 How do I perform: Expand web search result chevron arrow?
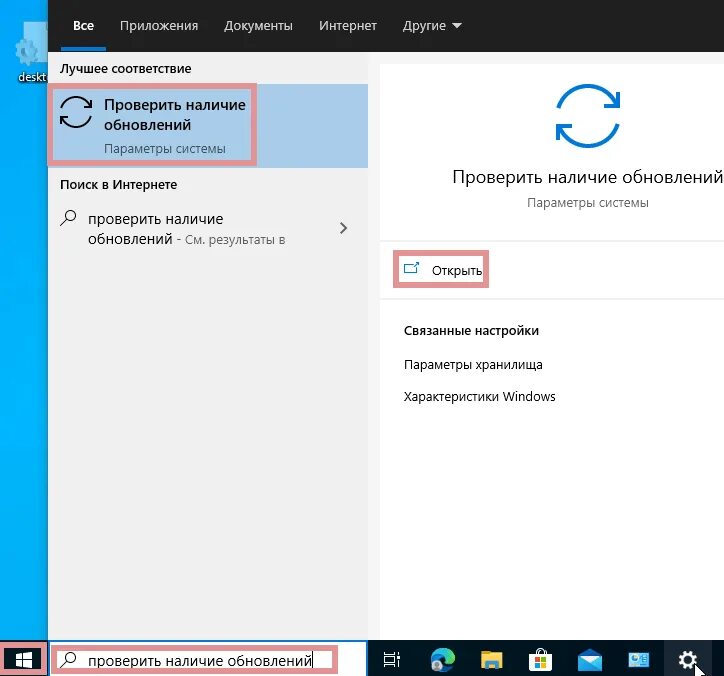(343, 228)
